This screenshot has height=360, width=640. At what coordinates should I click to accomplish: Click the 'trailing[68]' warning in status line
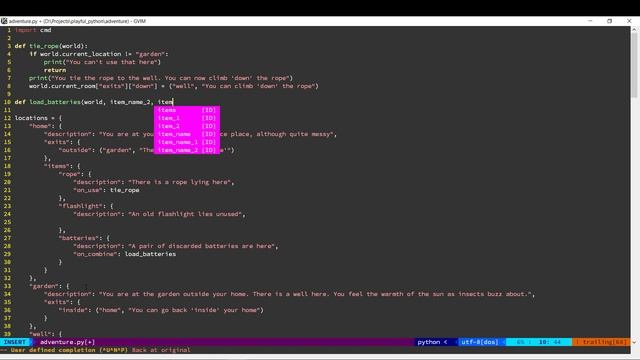tap(604, 342)
